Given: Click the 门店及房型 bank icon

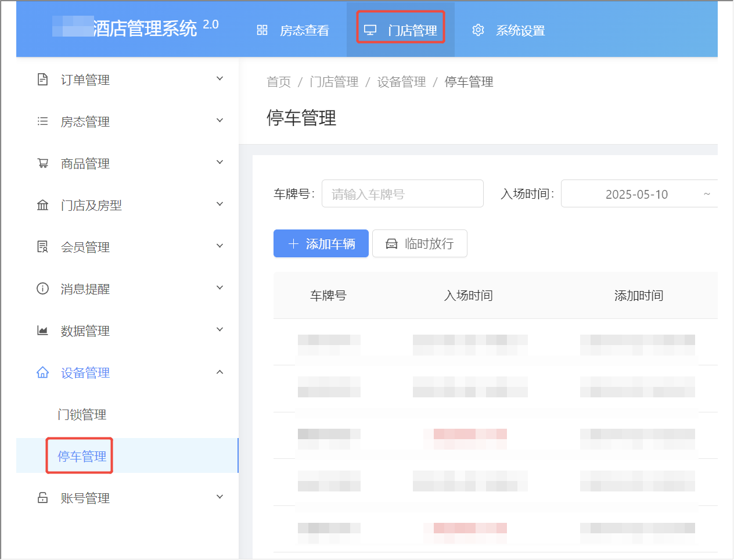Looking at the screenshot, I should tap(42, 205).
